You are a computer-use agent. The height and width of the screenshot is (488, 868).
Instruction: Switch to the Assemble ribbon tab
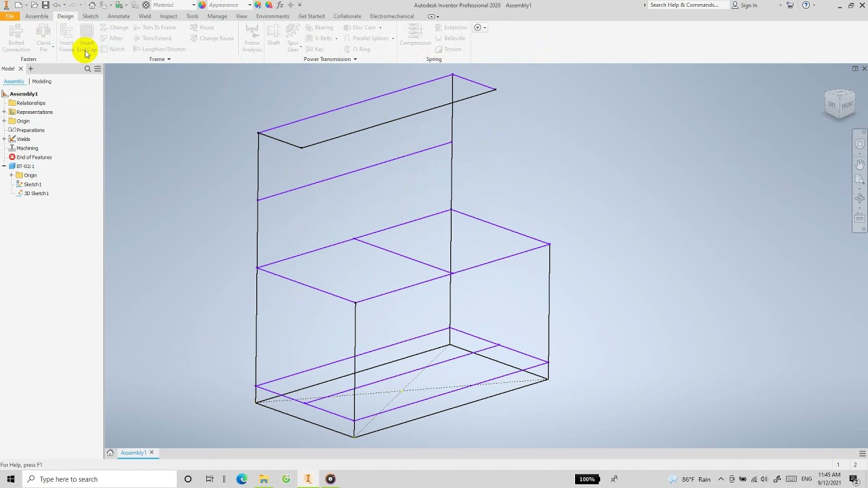[x=37, y=16]
